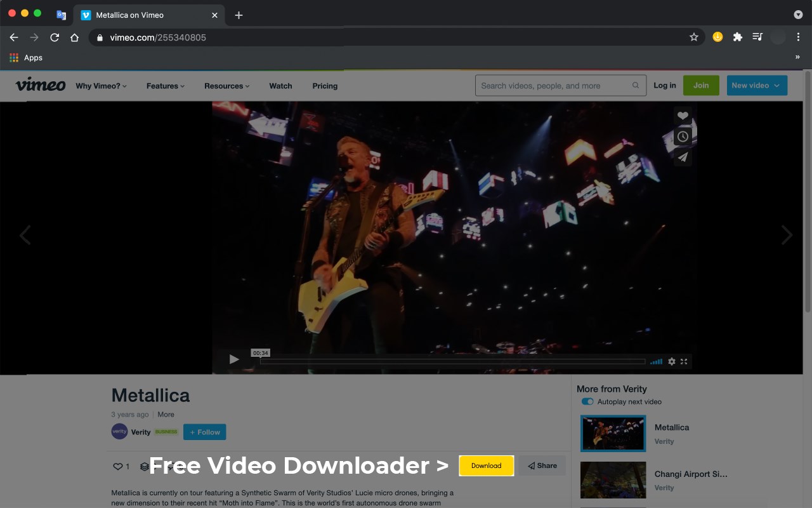The height and width of the screenshot is (508, 812).
Task: Click the address bar URL
Action: [x=158, y=37]
